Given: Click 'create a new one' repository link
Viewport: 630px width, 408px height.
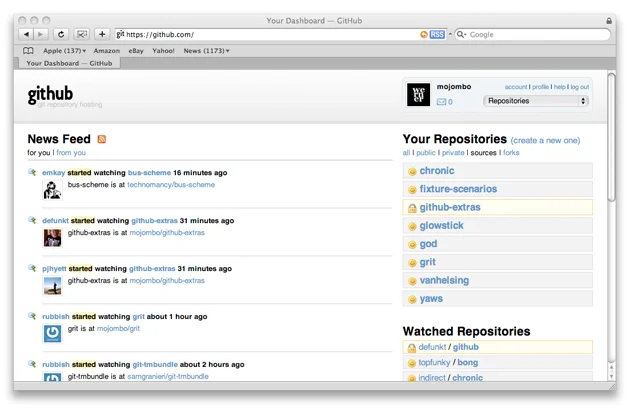Looking at the screenshot, I should pyautogui.click(x=545, y=141).
